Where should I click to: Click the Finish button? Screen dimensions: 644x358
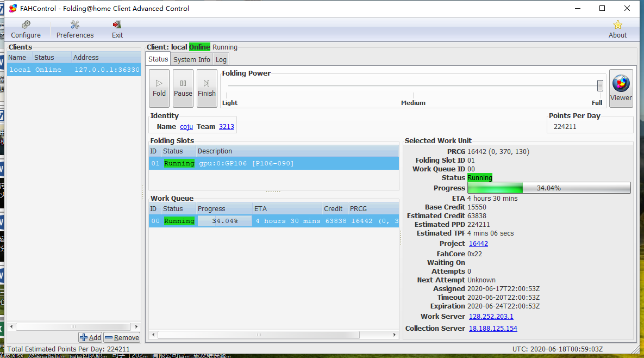pyautogui.click(x=207, y=88)
